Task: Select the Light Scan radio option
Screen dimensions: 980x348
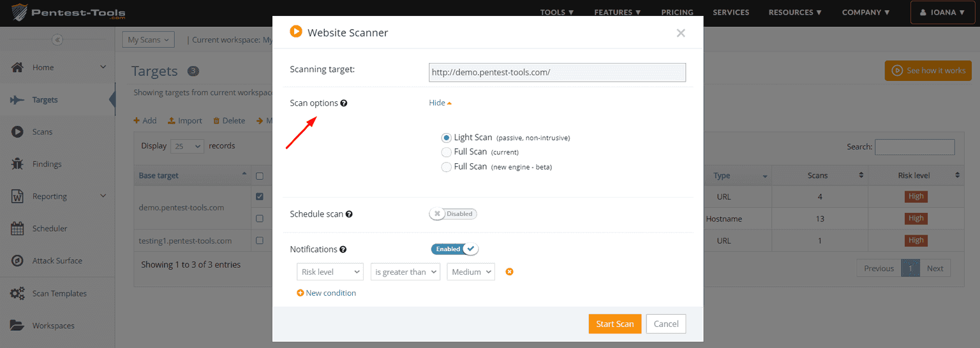Action: pyautogui.click(x=447, y=138)
